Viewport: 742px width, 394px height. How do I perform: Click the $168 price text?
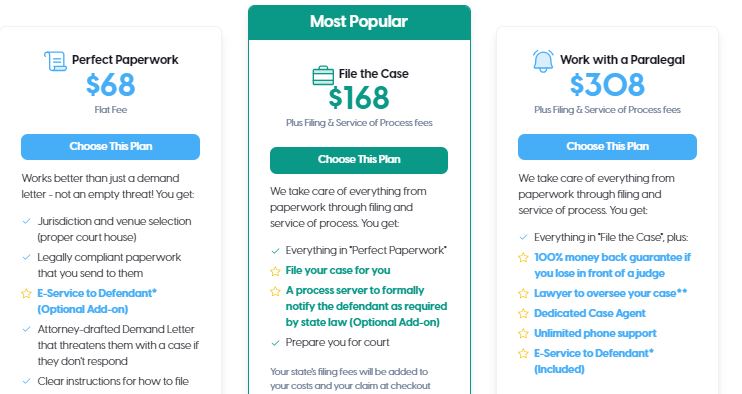(x=359, y=98)
